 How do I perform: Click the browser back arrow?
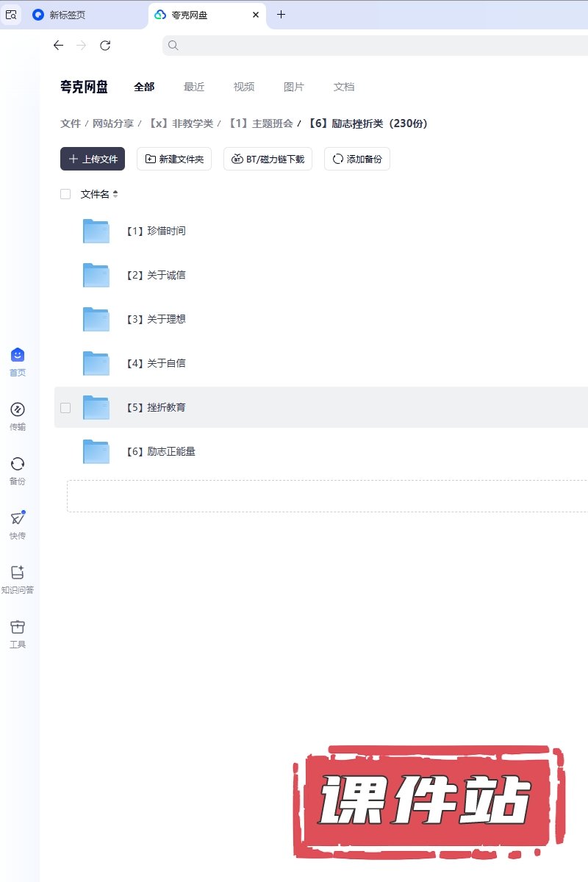(59, 46)
